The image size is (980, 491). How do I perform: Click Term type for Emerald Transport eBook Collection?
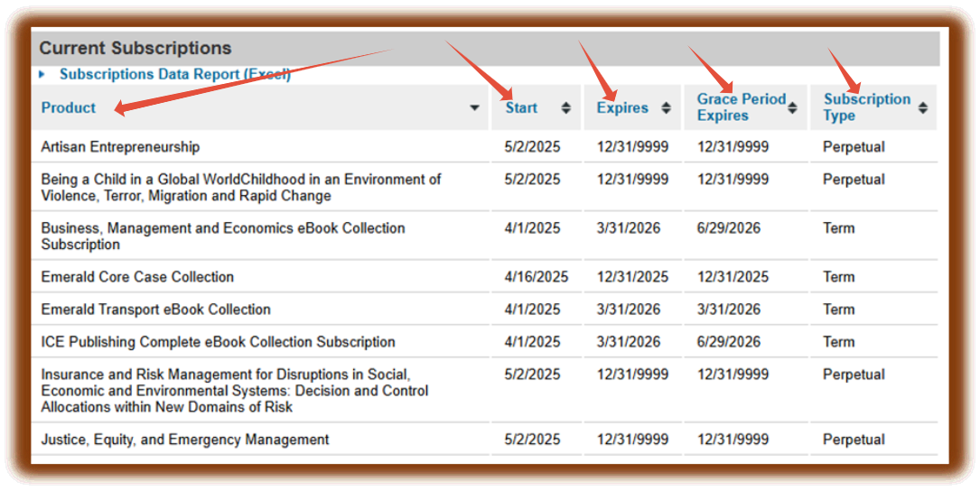839,310
